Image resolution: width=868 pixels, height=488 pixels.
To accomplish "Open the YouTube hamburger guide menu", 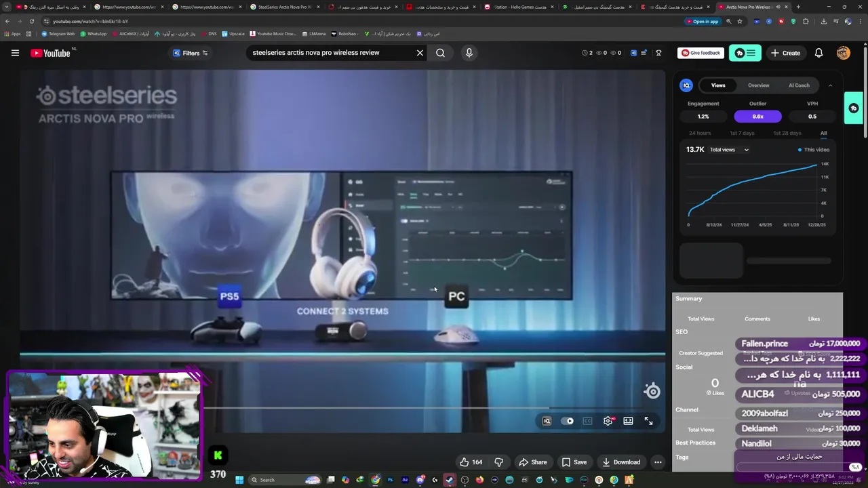I will point(15,53).
